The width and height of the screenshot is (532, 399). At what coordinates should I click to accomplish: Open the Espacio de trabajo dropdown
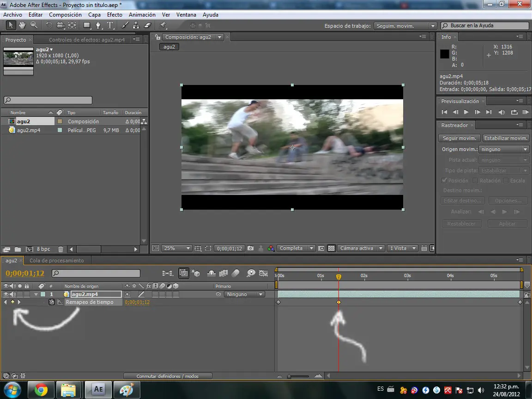coord(405,26)
